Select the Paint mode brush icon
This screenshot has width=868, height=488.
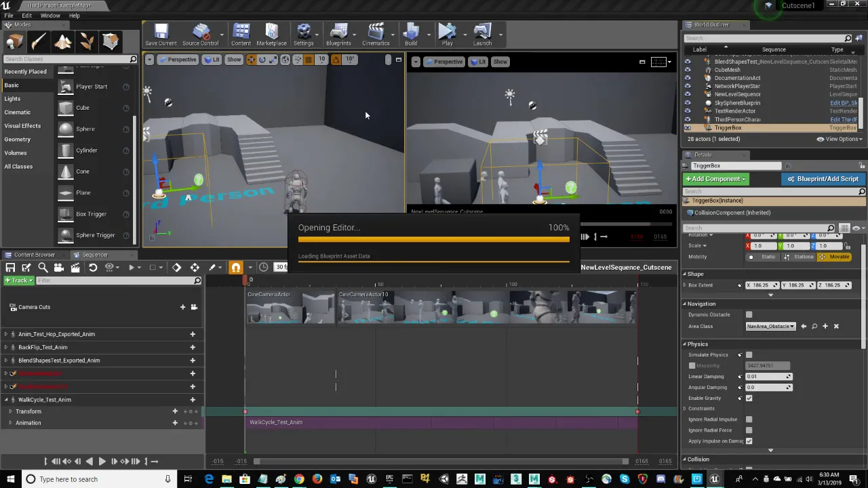pos(39,42)
